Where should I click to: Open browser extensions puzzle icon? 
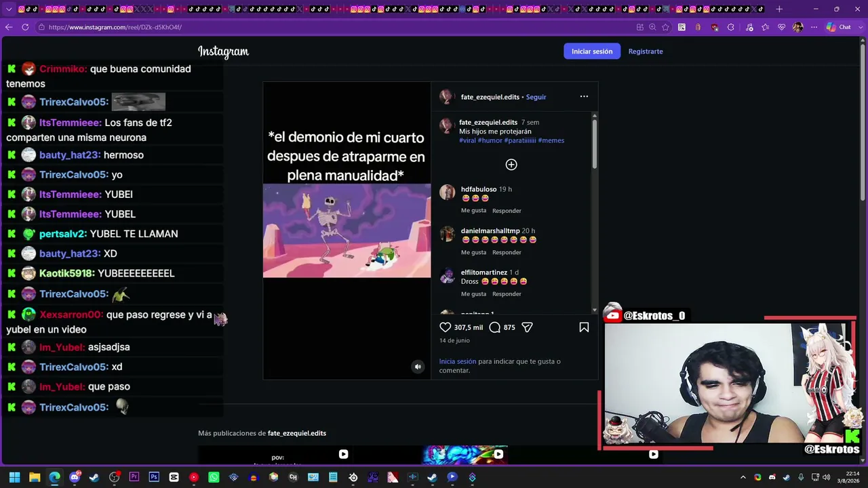[x=730, y=27]
